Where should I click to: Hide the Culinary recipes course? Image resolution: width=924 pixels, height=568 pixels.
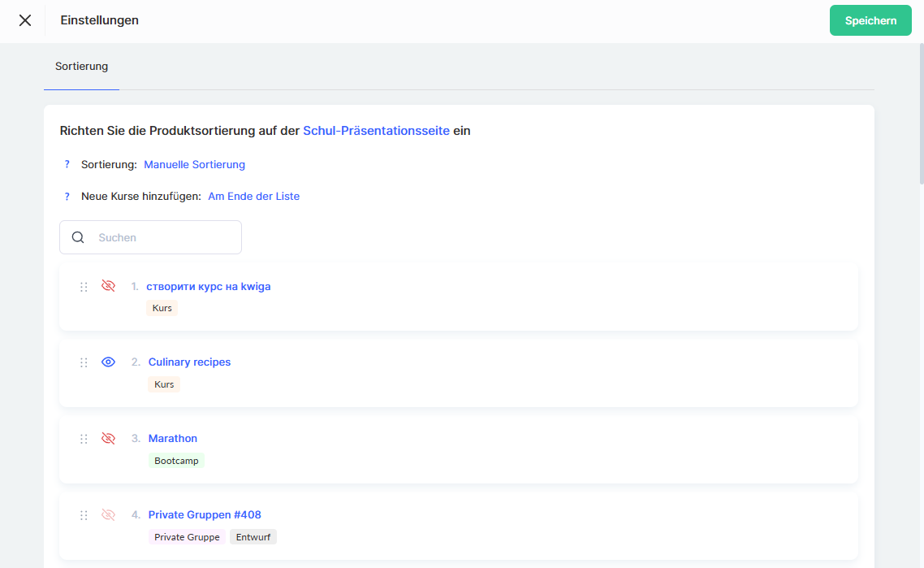point(108,362)
